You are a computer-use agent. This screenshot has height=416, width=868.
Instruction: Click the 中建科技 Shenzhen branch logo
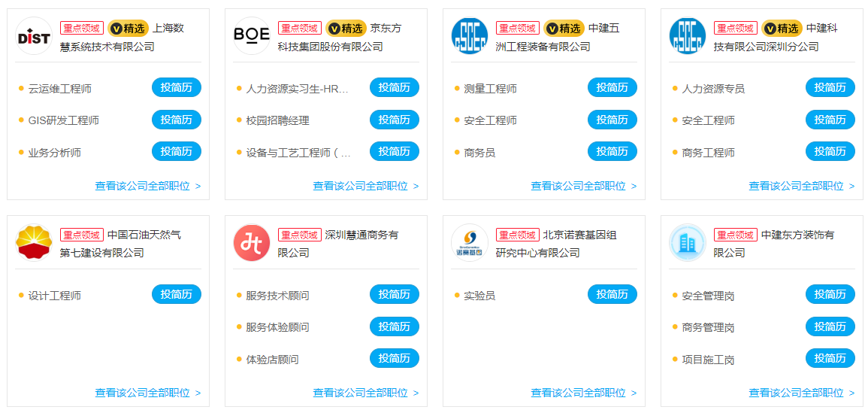[688, 36]
